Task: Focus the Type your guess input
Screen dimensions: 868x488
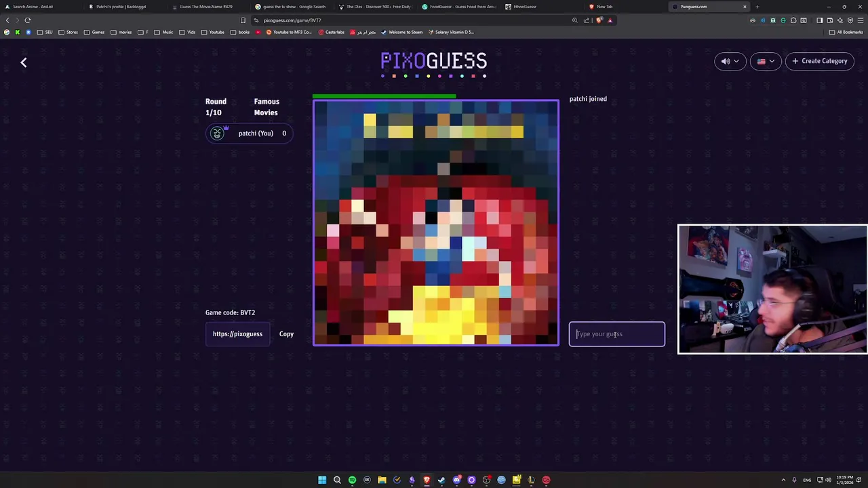Action: point(616,334)
